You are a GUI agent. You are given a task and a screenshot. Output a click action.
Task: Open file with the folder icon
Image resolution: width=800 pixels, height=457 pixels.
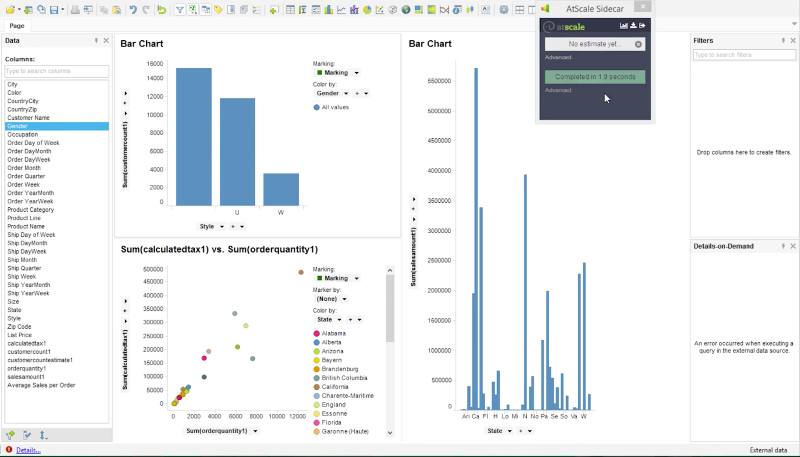point(10,10)
